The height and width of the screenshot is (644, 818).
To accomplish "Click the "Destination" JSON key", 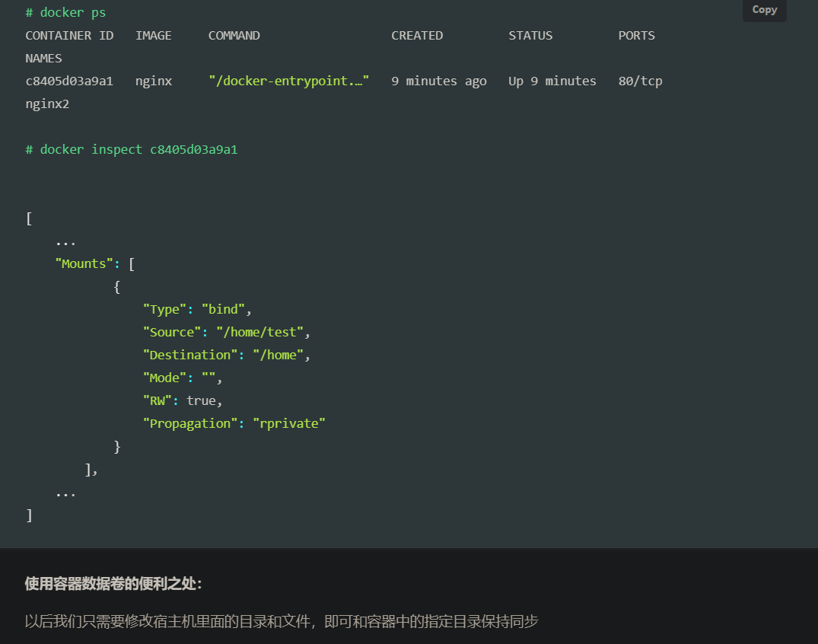I will pyautogui.click(x=189, y=355).
